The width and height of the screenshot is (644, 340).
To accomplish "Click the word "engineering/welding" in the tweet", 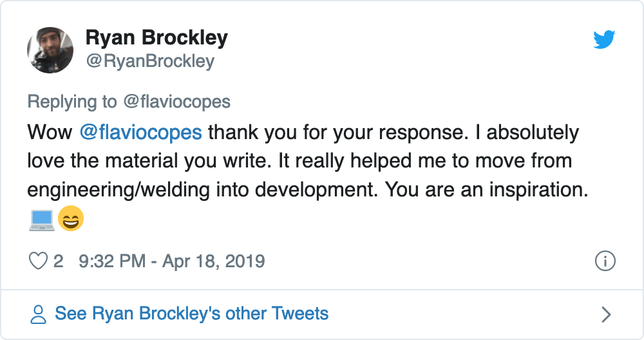I will [x=128, y=190].
